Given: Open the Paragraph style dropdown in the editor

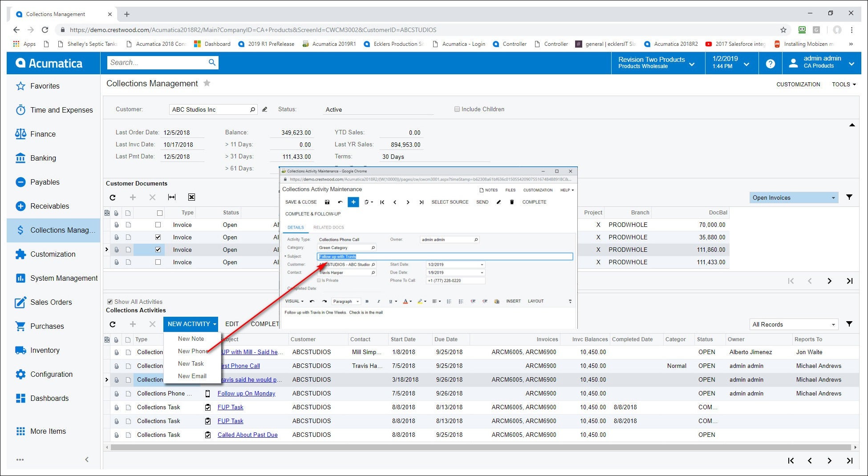Looking at the screenshot, I should pos(345,301).
